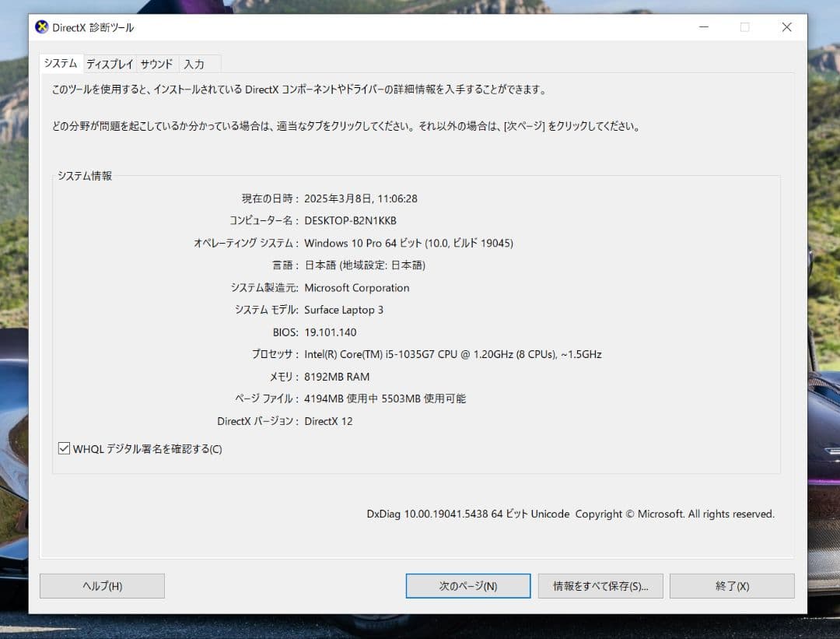Click the ヘルプ(H) button
Image resolution: width=840 pixels, height=639 pixels.
click(x=101, y=585)
